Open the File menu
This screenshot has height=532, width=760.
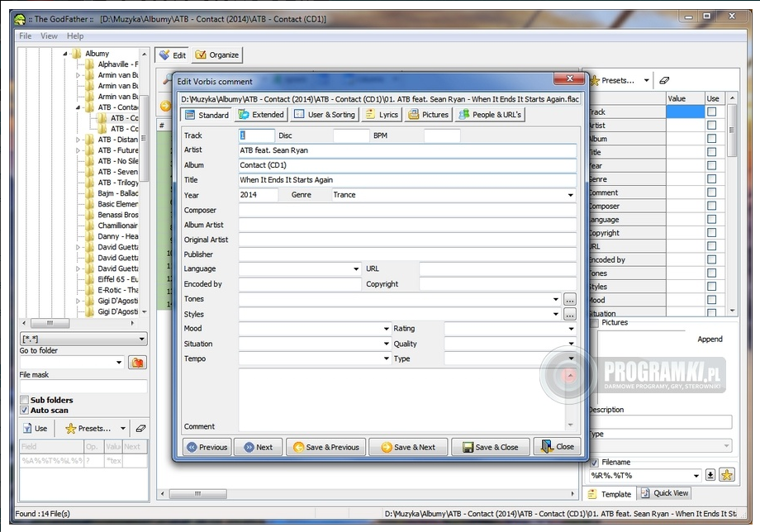[26, 36]
